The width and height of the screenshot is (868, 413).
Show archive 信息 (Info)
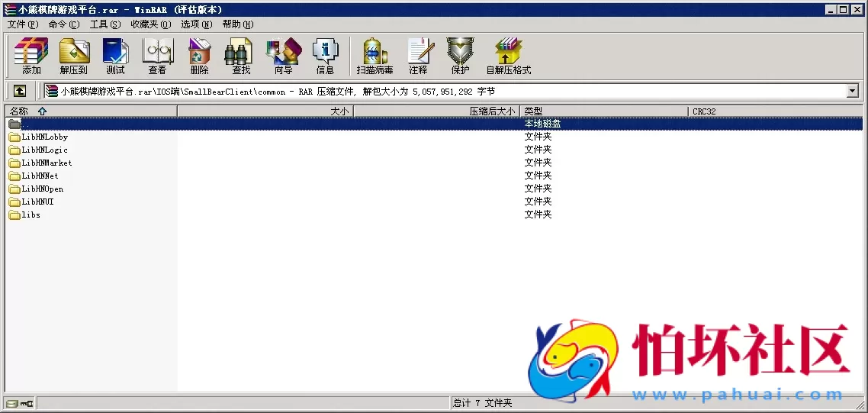click(x=325, y=56)
